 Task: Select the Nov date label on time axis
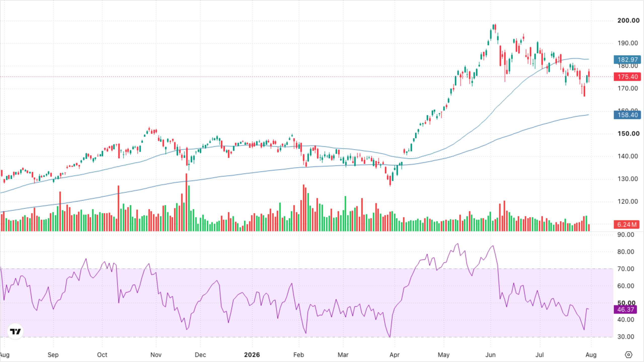156,355
